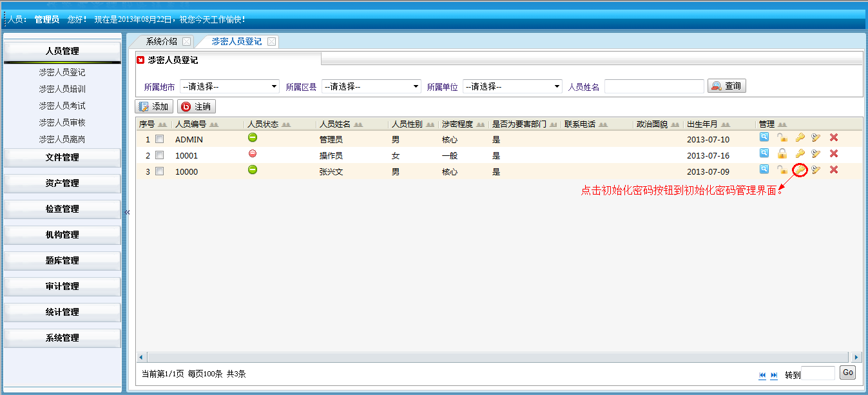View details of user 10001
The height and width of the screenshot is (395, 868).
coord(764,153)
